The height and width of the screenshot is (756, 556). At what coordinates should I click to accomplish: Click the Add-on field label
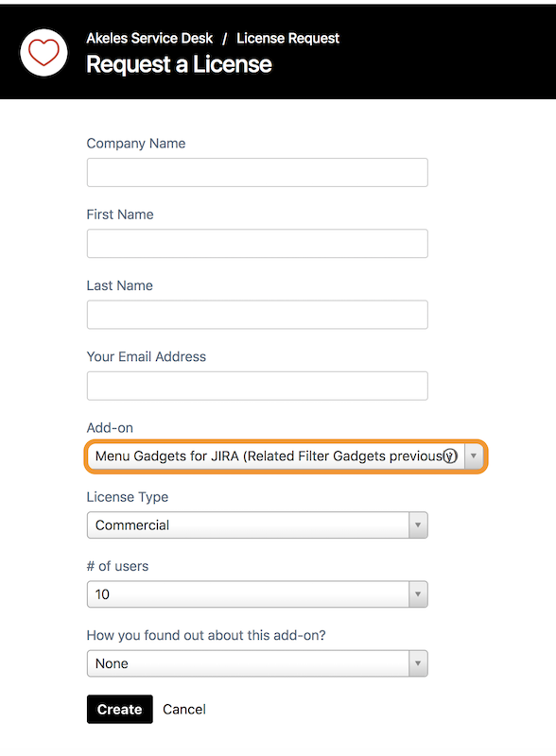(x=110, y=428)
